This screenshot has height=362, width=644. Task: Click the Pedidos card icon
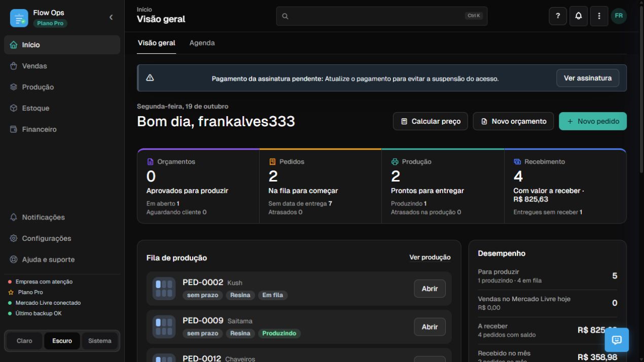coord(272,162)
